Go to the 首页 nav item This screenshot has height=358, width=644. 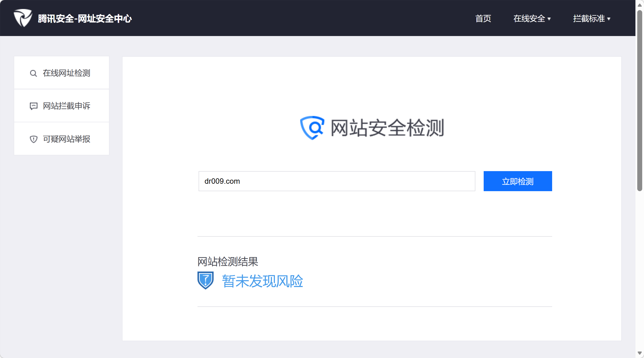coord(483,18)
